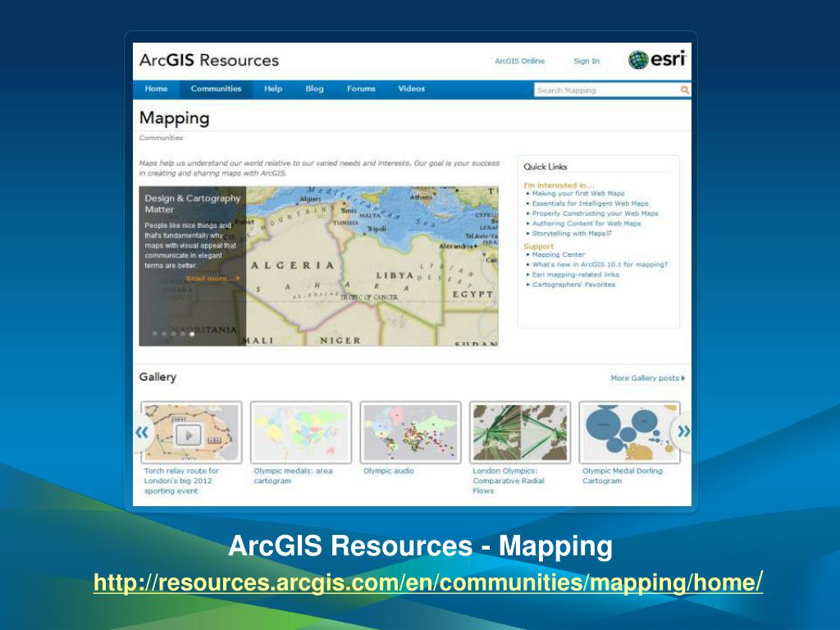
Task: Open Making your first Web Maps
Action: tap(578, 194)
